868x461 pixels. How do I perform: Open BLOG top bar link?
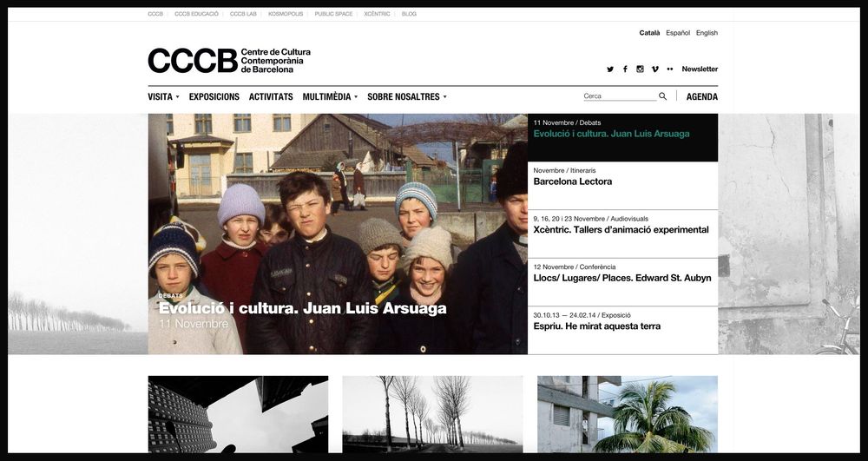coord(409,14)
